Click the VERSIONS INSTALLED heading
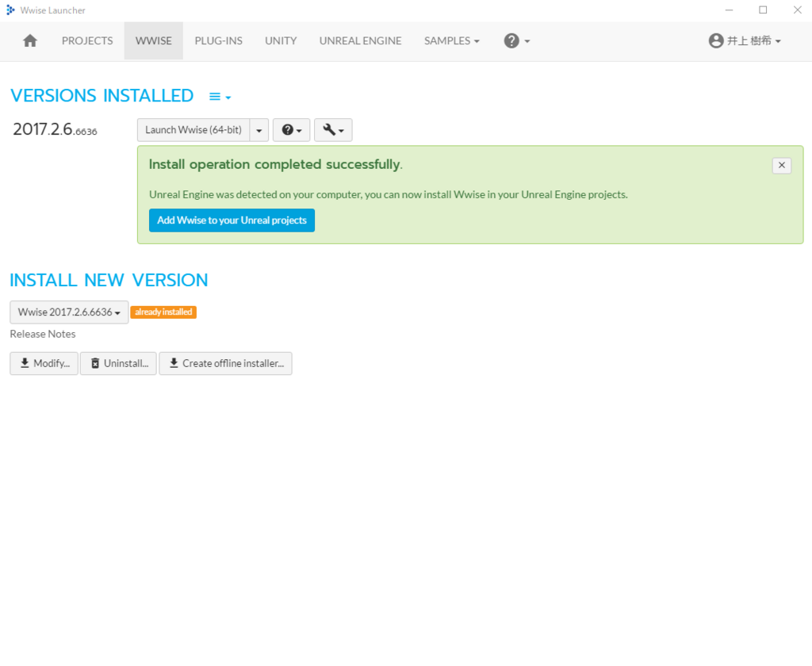This screenshot has height=666, width=812. click(101, 96)
